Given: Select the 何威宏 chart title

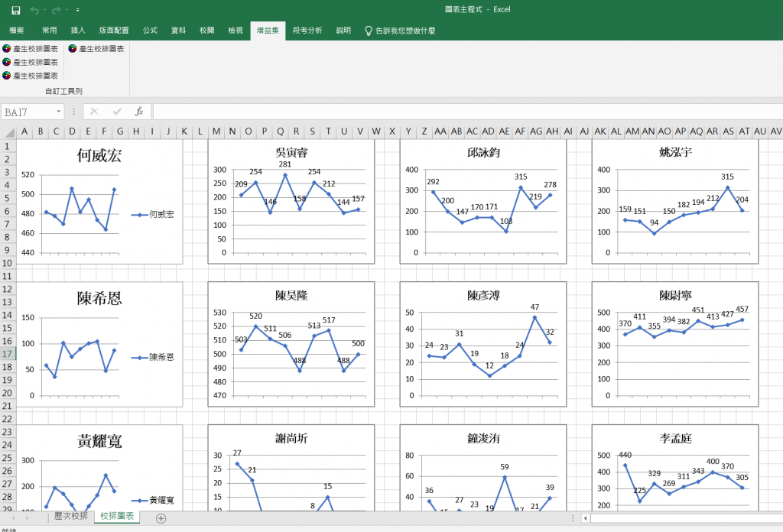Looking at the screenshot, I should click(x=99, y=156).
